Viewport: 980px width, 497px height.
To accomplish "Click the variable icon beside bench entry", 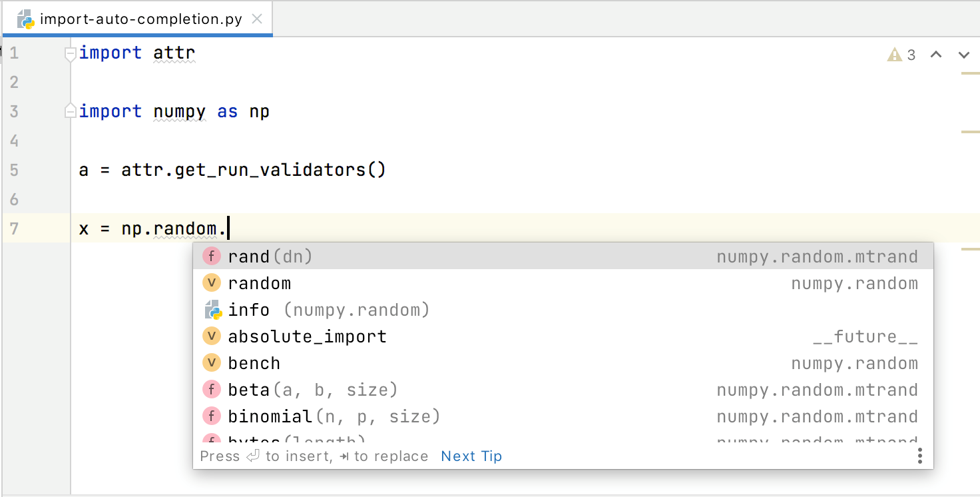I will (x=212, y=362).
